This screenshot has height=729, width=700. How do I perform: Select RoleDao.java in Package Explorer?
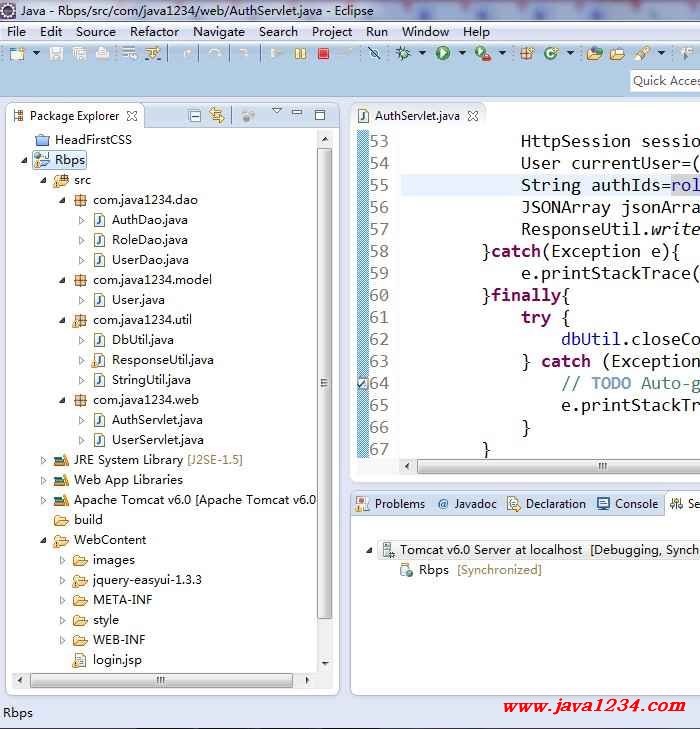(x=150, y=240)
